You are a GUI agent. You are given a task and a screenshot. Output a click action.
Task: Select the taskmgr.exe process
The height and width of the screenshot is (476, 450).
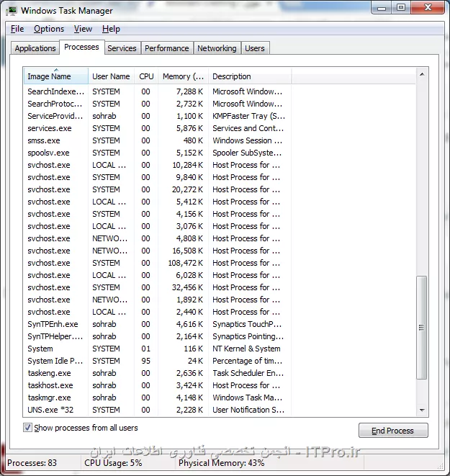(158, 398)
